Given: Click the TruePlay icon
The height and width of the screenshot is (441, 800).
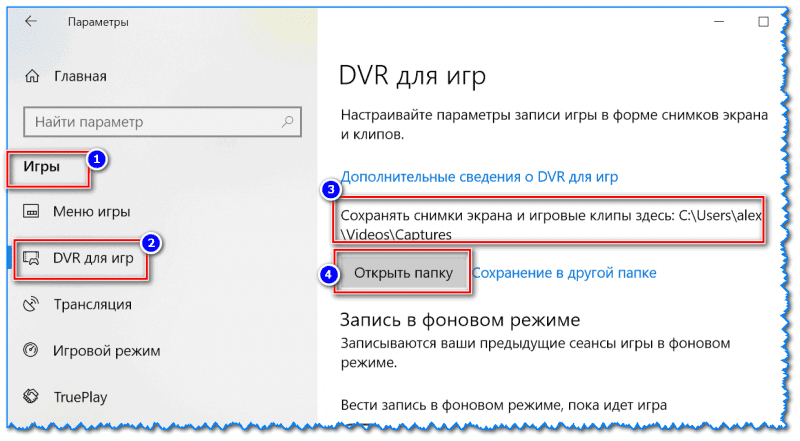Looking at the screenshot, I should (31, 396).
